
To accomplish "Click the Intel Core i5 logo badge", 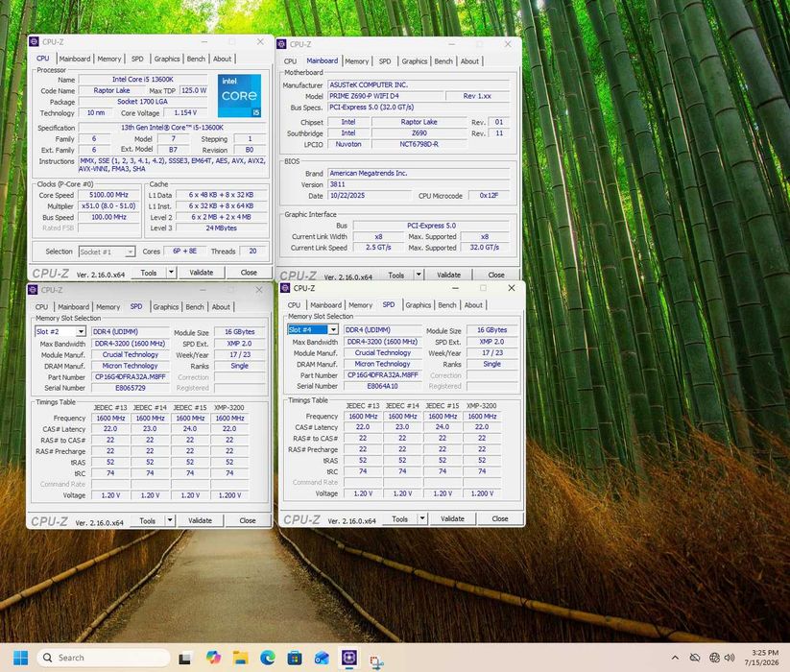I will tap(239, 96).
